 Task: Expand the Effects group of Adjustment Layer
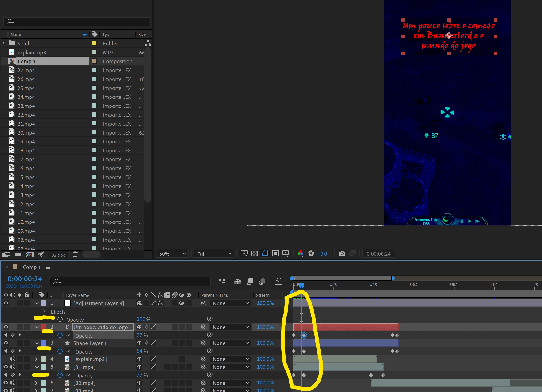tap(44, 312)
